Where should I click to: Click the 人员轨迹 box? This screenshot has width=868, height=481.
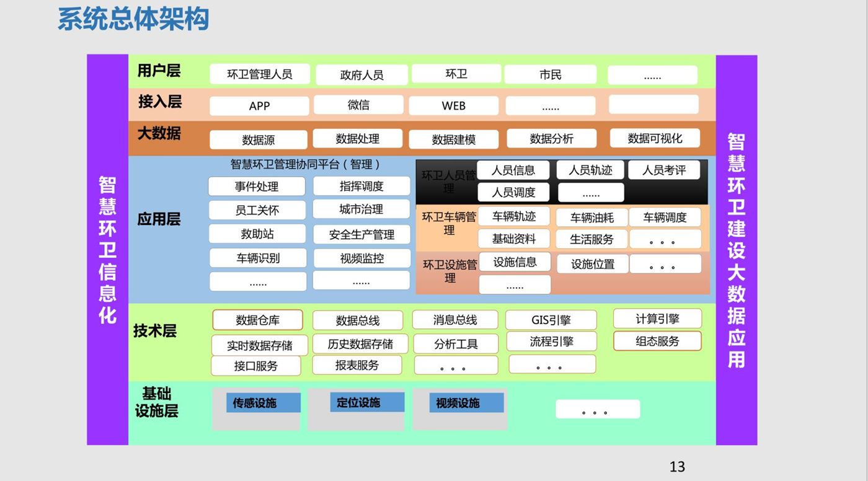coord(590,170)
